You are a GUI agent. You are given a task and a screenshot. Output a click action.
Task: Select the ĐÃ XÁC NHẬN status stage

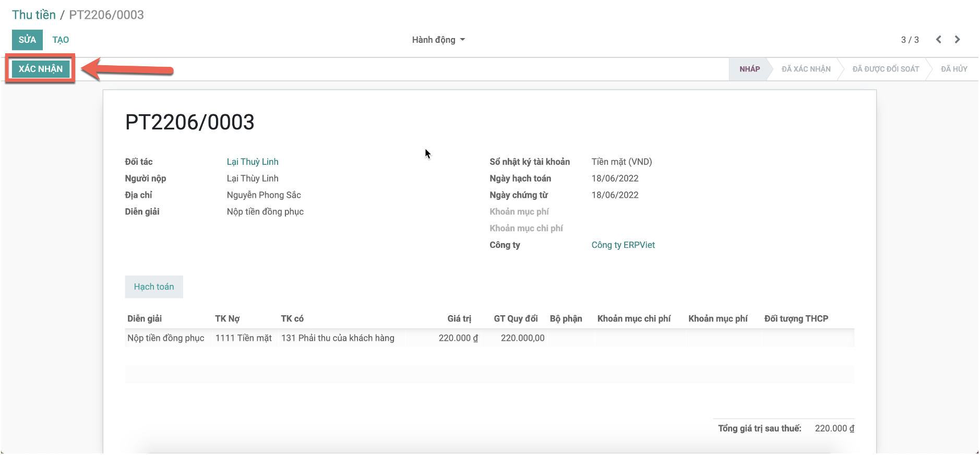806,69
